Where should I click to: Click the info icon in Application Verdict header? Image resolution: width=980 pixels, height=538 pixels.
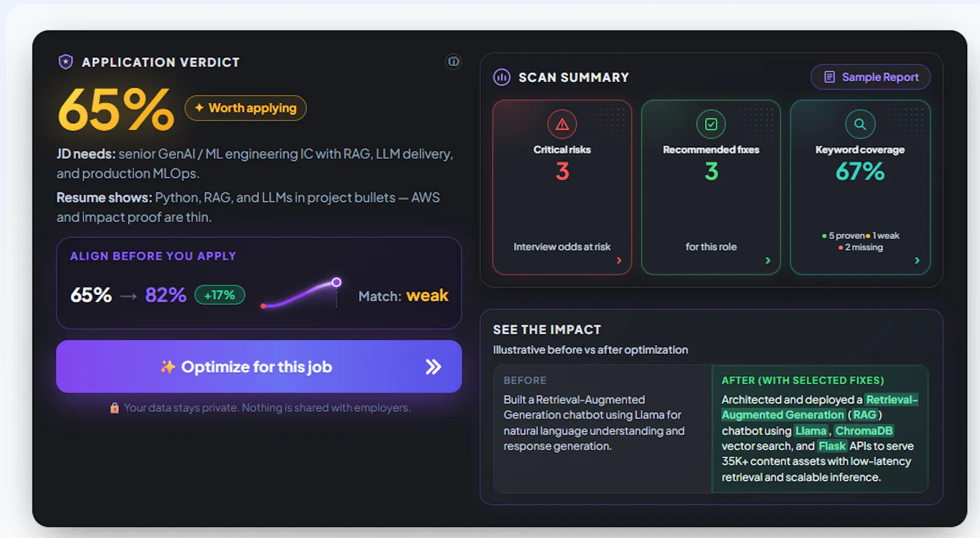tap(453, 61)
